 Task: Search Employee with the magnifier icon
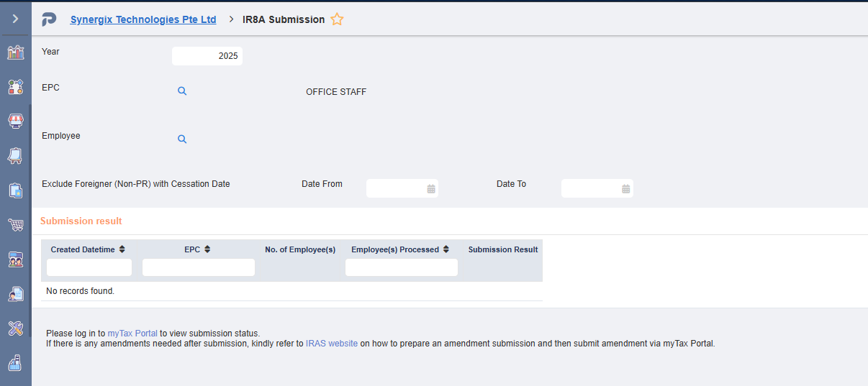tap(182, 139)
